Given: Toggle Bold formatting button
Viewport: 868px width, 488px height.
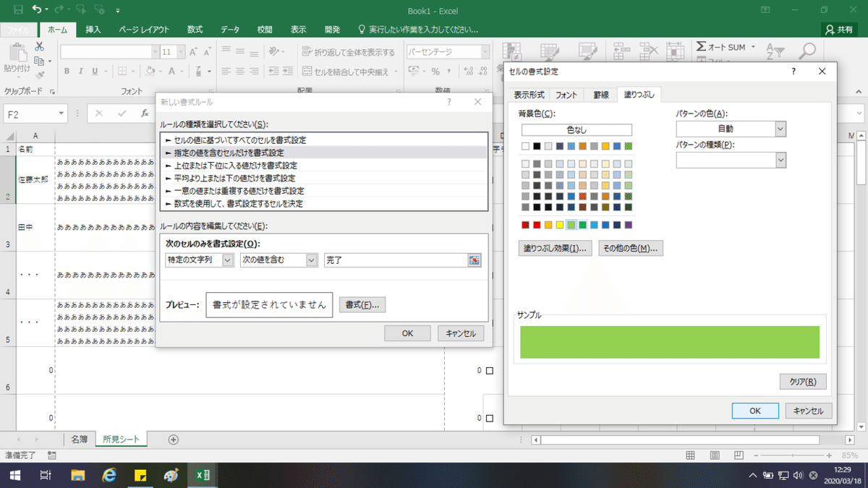Looking at the screenshot, I should click(67, 72).
